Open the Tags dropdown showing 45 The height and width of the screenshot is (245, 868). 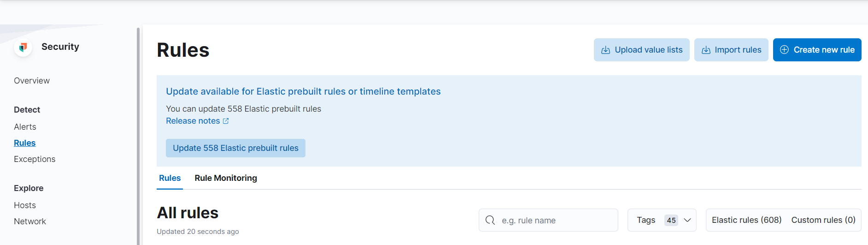[x=662, y=220]
